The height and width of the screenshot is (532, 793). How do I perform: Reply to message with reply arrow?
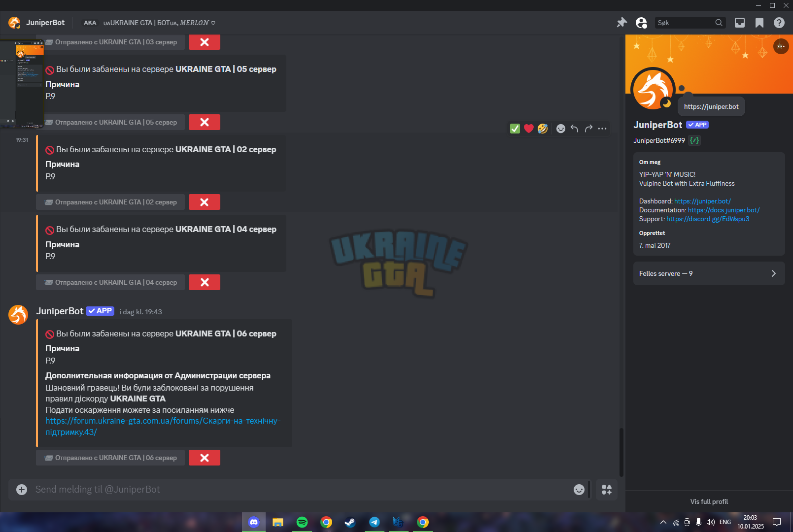(x=575, y=129)
